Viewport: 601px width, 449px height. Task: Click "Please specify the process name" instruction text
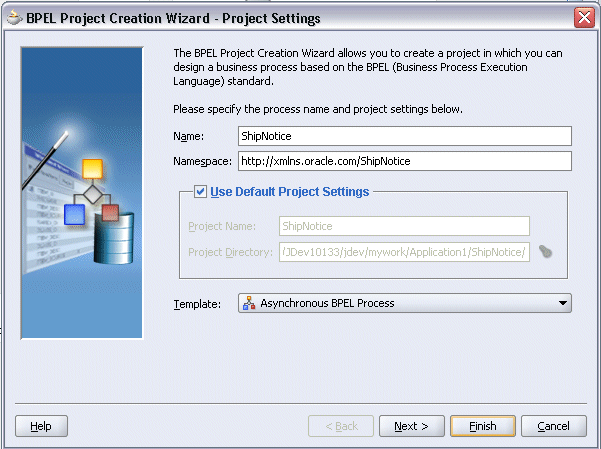(x=318, y=109)
